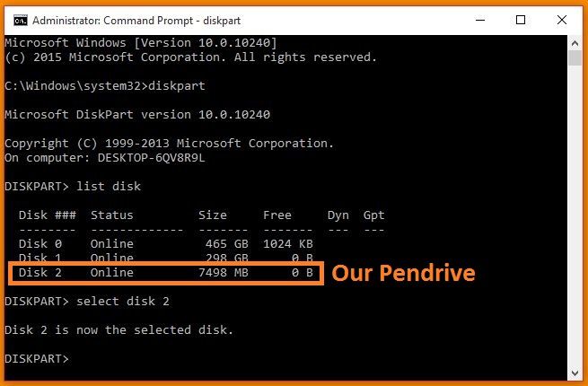Image resolution: width=588 pixels, height=386 pixels.
Task: Click the Free column header
Action: 277,215
